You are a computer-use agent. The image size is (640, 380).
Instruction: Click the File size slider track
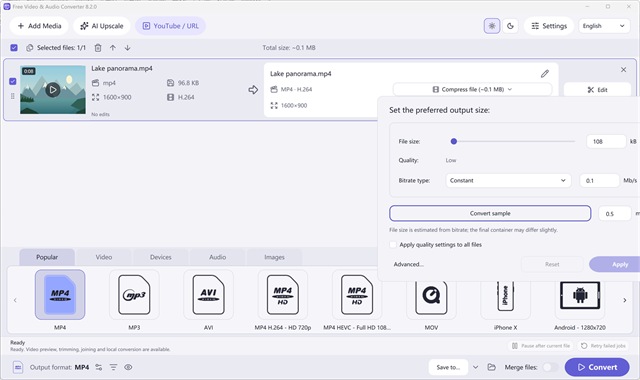tap(513, 141)
